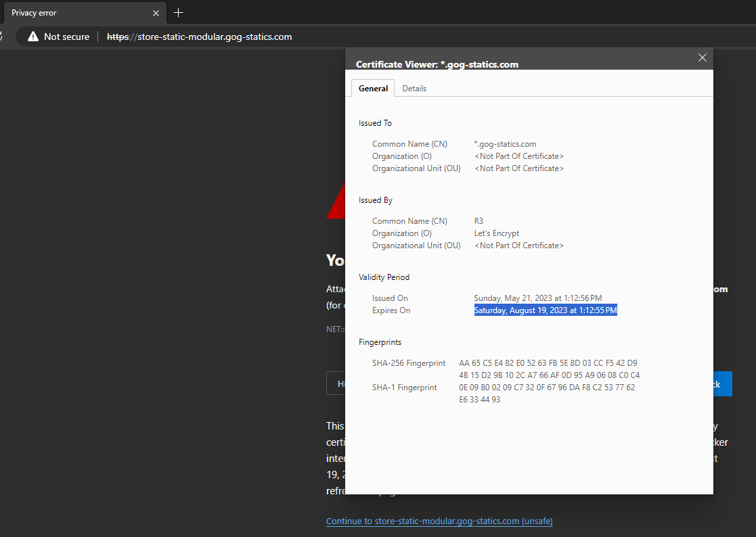Image resolution: width=756 pixels, height=537 pixels.
Task: Click the Issued On date value
Action: pos(537,298)
